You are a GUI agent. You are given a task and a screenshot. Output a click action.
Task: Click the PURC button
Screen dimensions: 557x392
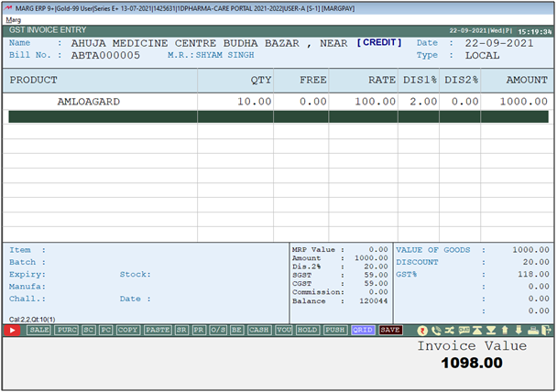pos(67,330)
